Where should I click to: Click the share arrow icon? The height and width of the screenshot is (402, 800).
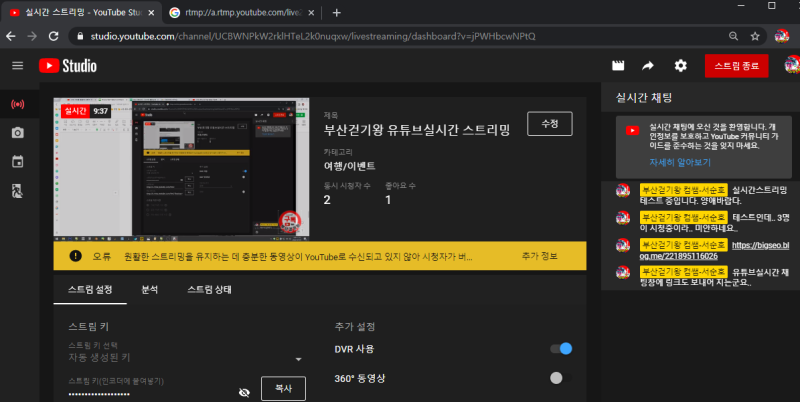pos(648,65)
